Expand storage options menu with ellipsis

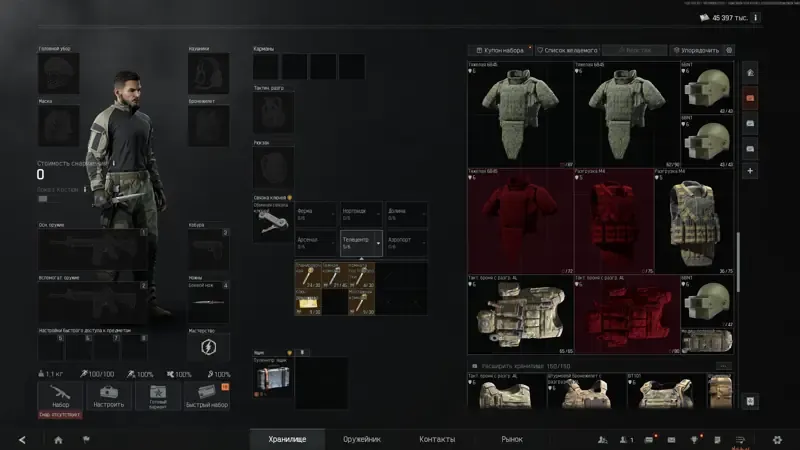click(x=723, y=366)
